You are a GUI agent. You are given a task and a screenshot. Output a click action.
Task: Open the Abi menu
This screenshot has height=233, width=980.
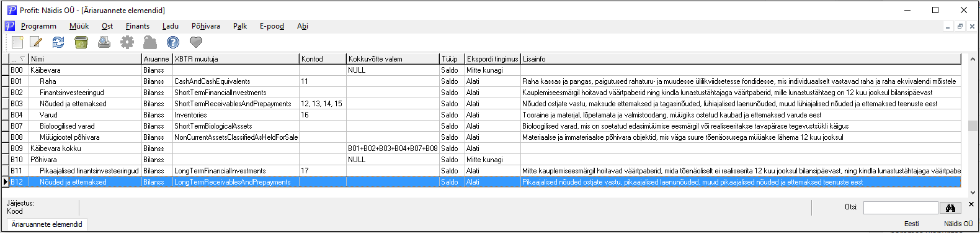click(x=303, y=26)
